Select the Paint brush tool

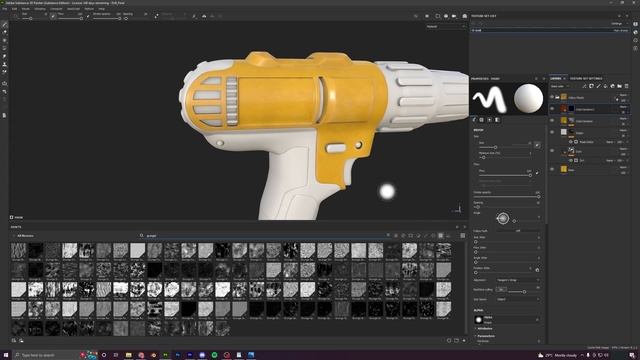[x=4, y=24]
